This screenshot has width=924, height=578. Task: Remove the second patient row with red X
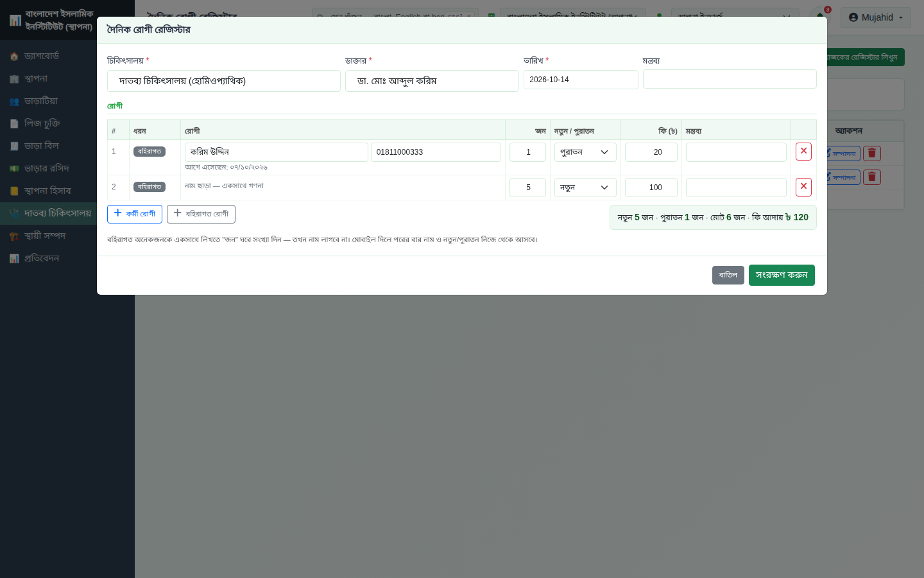pyautogui.click(x=803, y=187)
